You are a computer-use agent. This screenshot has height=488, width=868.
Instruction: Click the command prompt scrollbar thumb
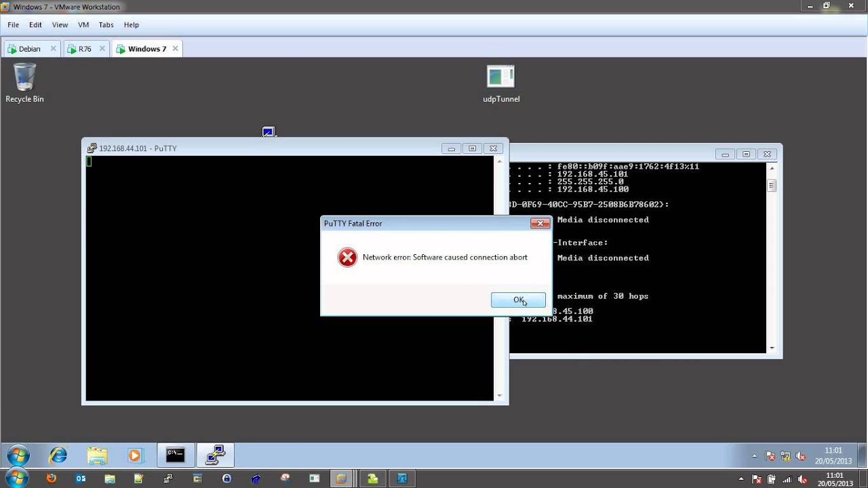pos(772,185)
